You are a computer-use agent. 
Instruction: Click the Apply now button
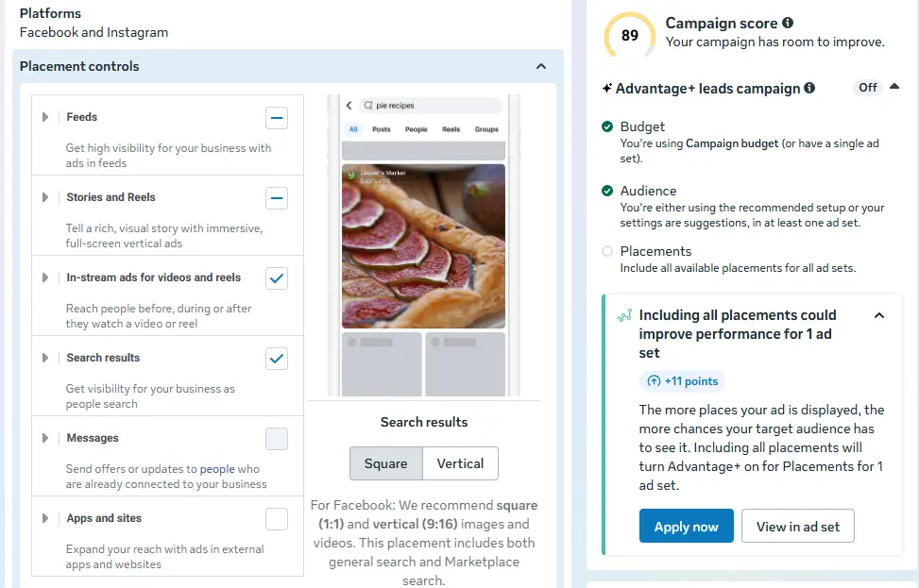(686, 527)
